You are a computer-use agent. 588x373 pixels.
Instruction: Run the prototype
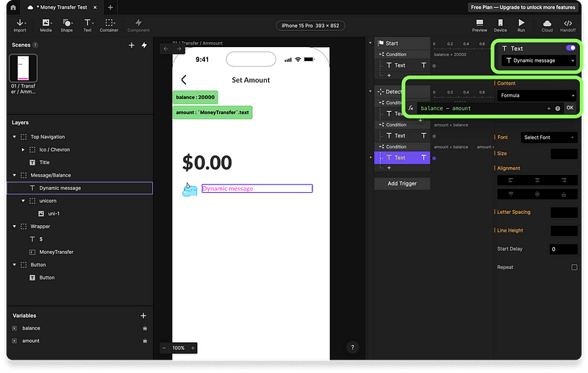point(521,26)
